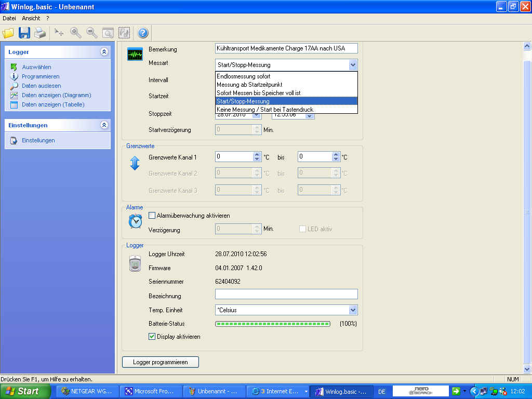532x399 pixels.
Task: Click the empty Bezeichnung input field
Action: 286,294
